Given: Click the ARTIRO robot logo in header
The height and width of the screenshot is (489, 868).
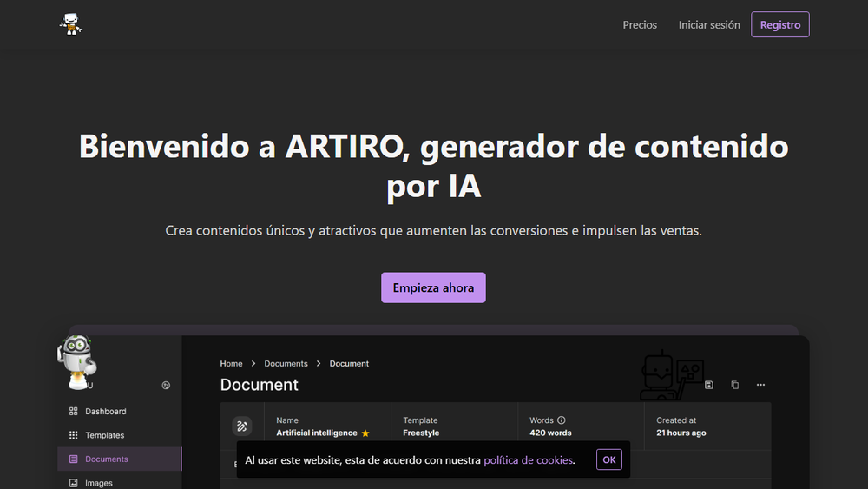Looking at the screenshot, I should [x=71, y=24].
